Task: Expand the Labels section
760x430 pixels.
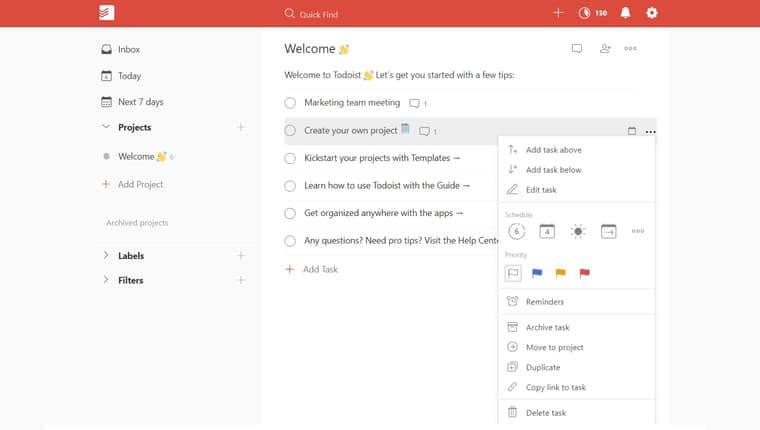Action: tap(106, 255)
